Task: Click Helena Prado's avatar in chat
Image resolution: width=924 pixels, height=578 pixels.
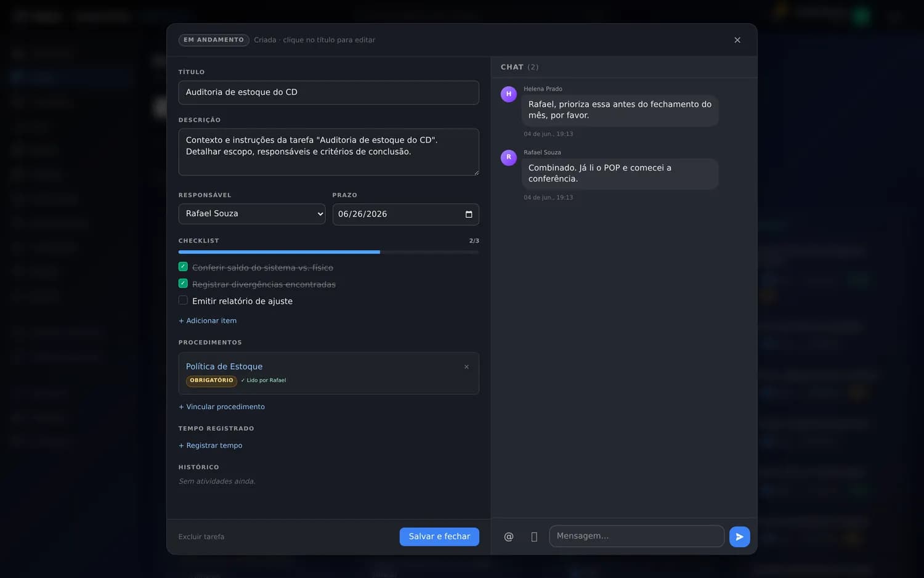Action: click(x=509, y=94)
